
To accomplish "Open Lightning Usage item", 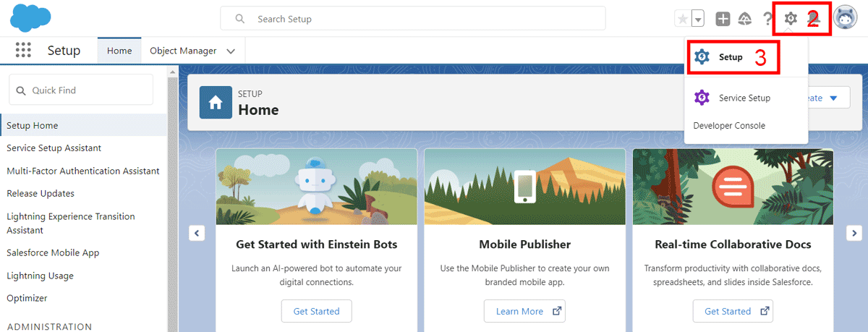I will (40, 276).
